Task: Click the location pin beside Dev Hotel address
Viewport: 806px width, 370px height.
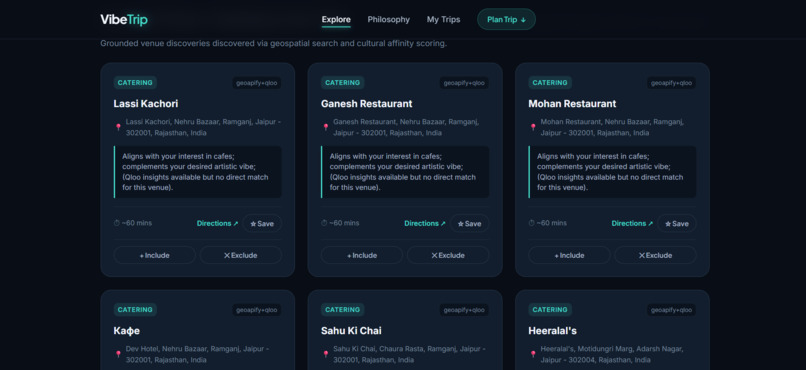Action: pyautogui.click(x=118, y=354)
